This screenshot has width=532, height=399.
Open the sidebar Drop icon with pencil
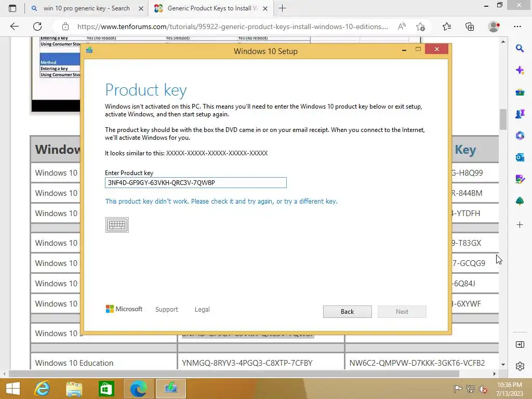tap(520, 179)
